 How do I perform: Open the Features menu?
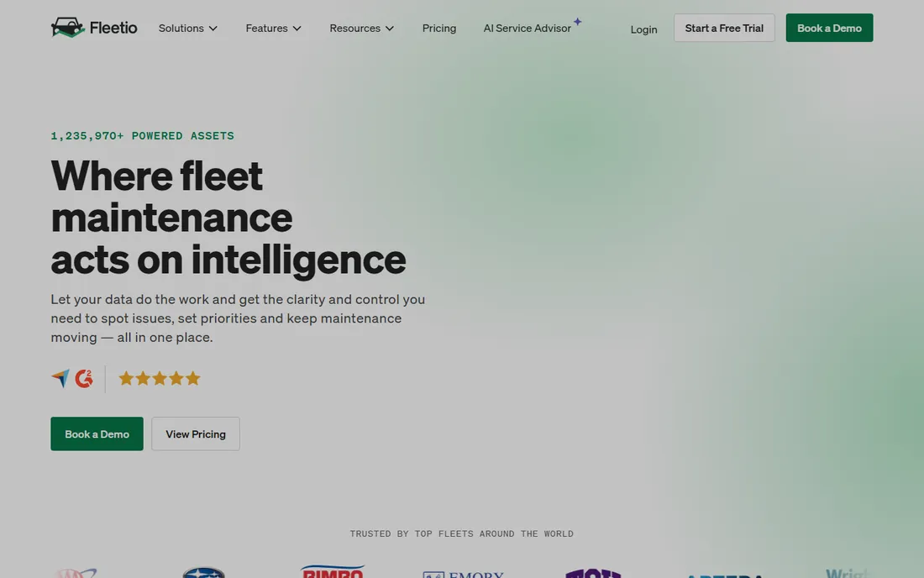click(x=274, y=29)
